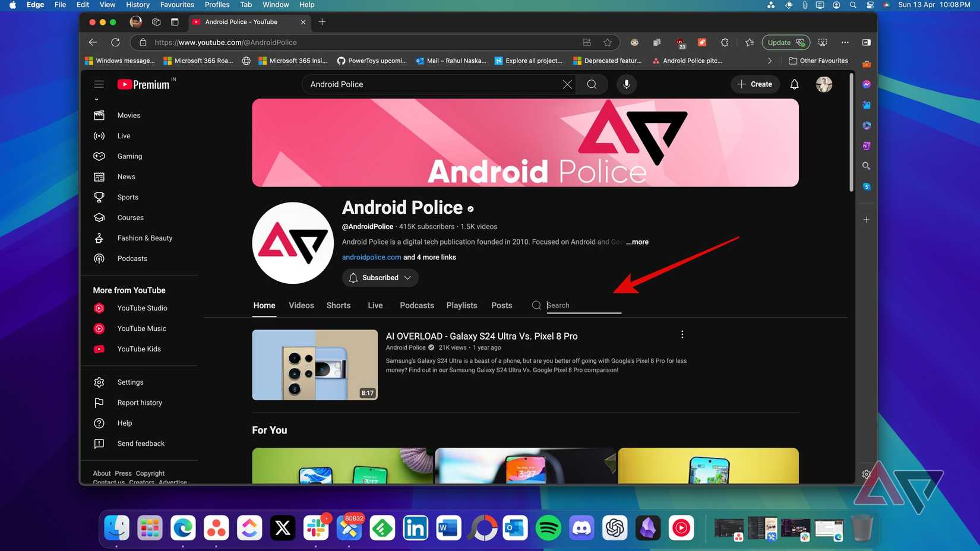This screenshot has height=551, width=980.
Task: Expand the Subscribed notification dropdown
Action: coord(380,278)
